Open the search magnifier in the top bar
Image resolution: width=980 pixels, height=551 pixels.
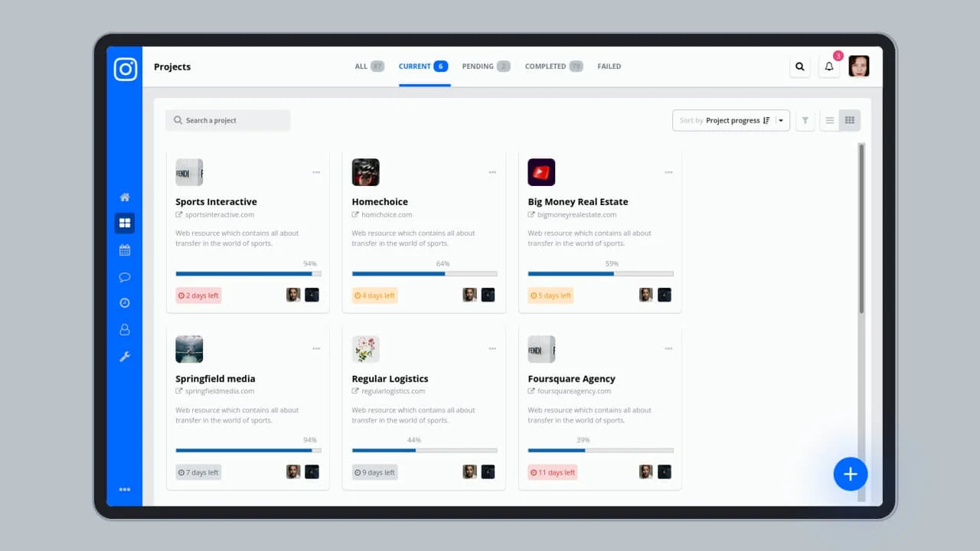pyautogui.click(x=799, y=67)
